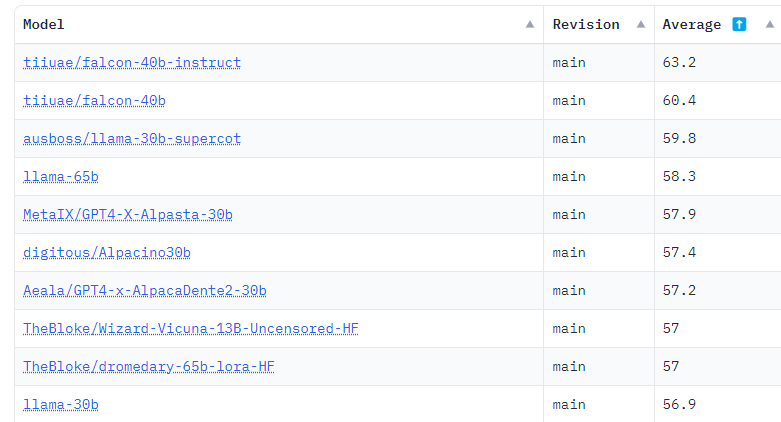This screenshot has width=781, height=422.
Task: Click the 56.9 average score cell
Action: pos(679,404)
